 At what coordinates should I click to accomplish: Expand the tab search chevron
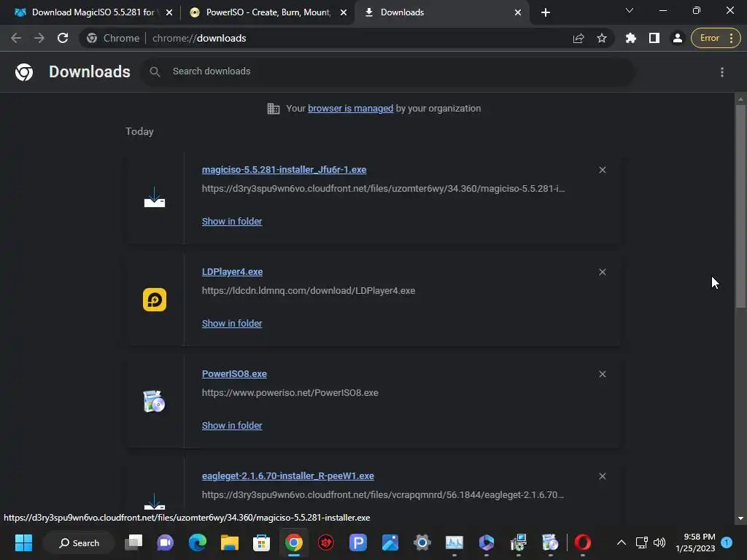click(630, 10)
